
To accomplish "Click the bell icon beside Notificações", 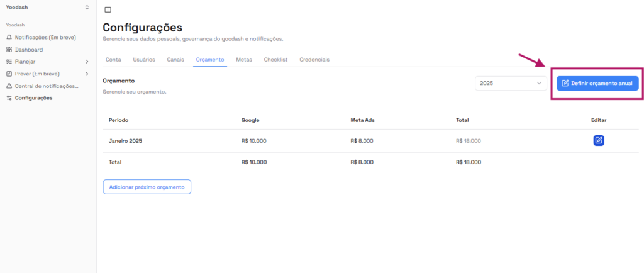I will tap(9, 38).
